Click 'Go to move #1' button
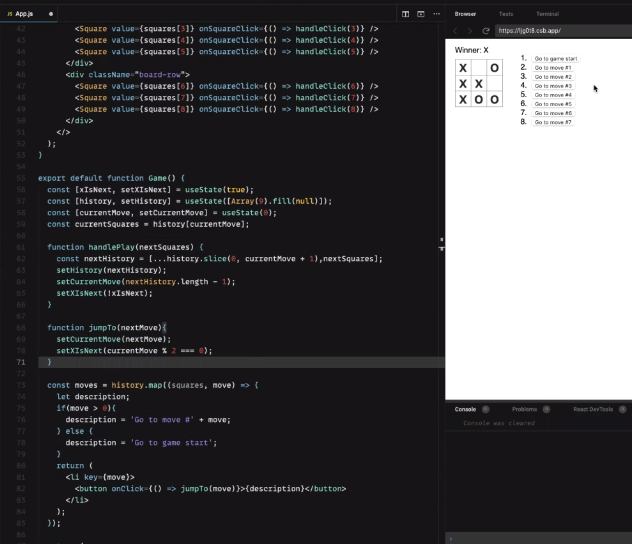The width and height of the screenshot is (632, 544). 553,68
